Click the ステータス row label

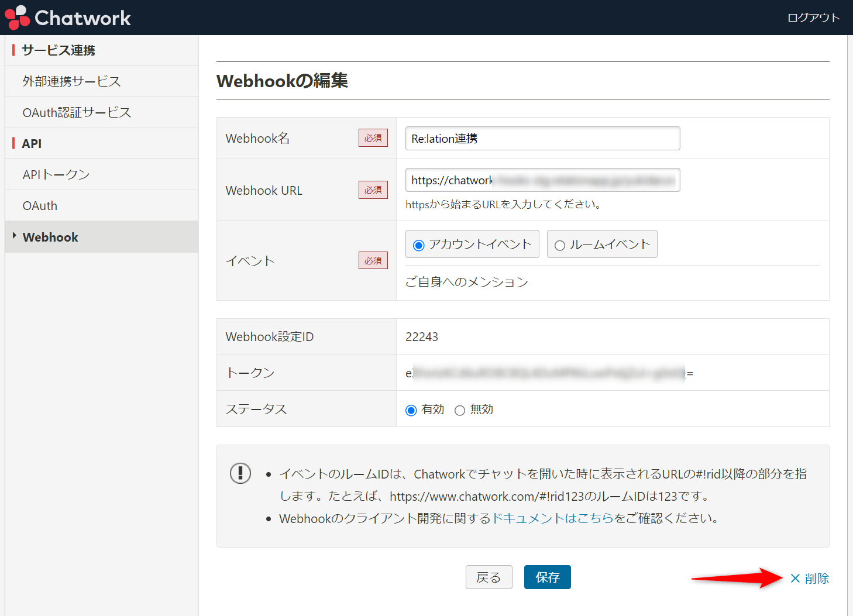click(256, 409)
